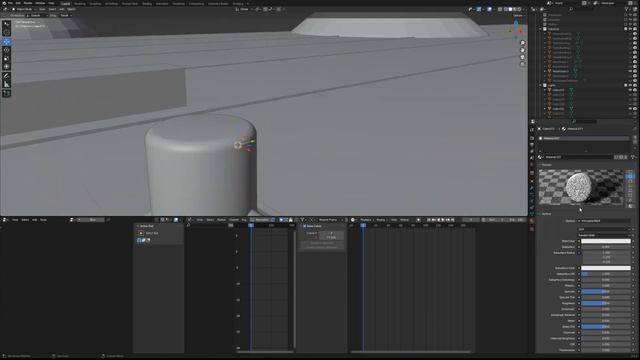The height and width of the screenshot is (360, 640).
Task: Open the viewport Add menu
Action: tap(62, 9)
